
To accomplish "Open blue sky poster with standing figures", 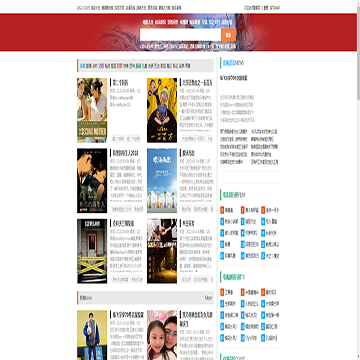I will pyautogui.click(x=162, y=181).
